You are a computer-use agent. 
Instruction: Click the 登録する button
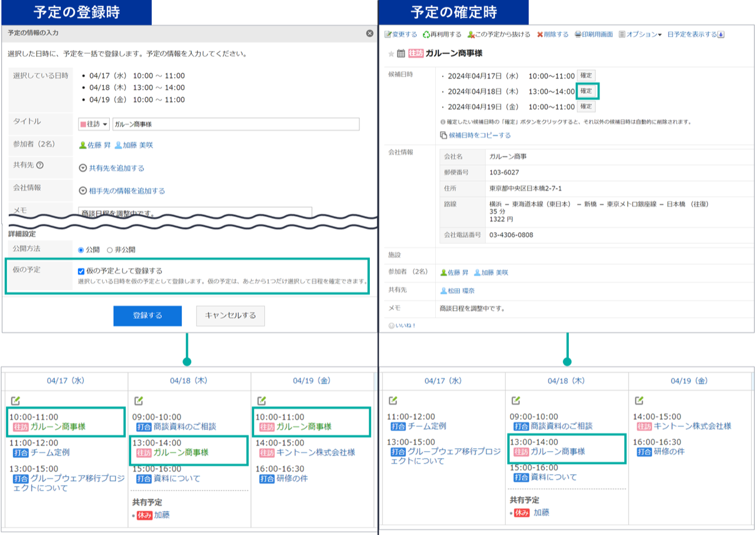(x=148, y=315)
